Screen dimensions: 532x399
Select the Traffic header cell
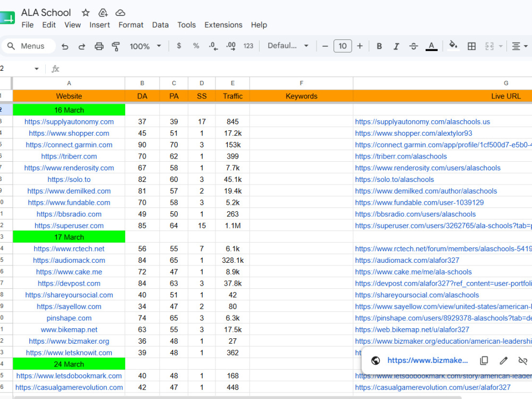[x=232, y=96]
